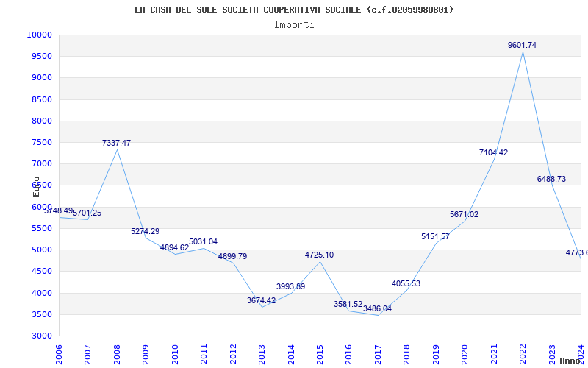This screenshot has width=588, height=368.
Task: Select the 5701.25 data label
Action: pos(87,213)
